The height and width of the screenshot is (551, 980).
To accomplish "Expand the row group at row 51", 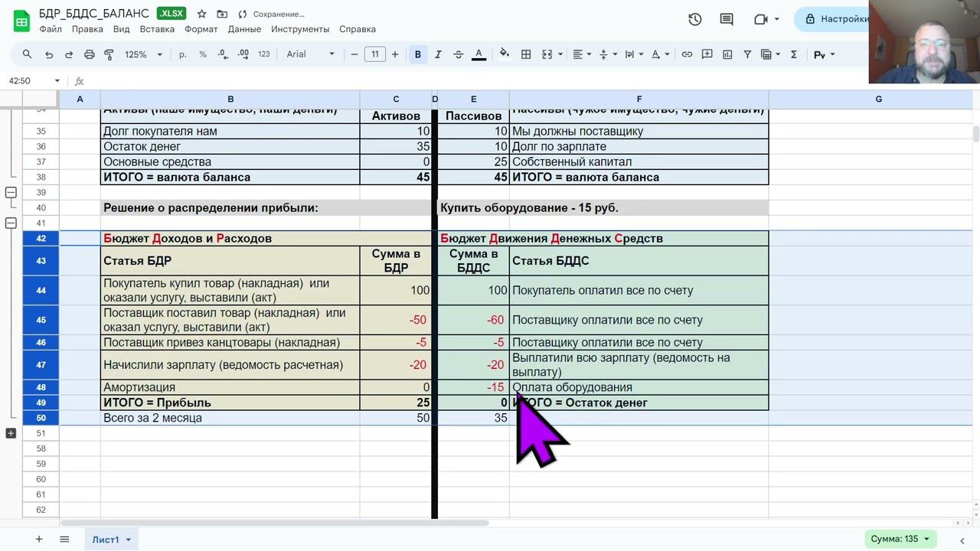I will (x=11, y=433).
